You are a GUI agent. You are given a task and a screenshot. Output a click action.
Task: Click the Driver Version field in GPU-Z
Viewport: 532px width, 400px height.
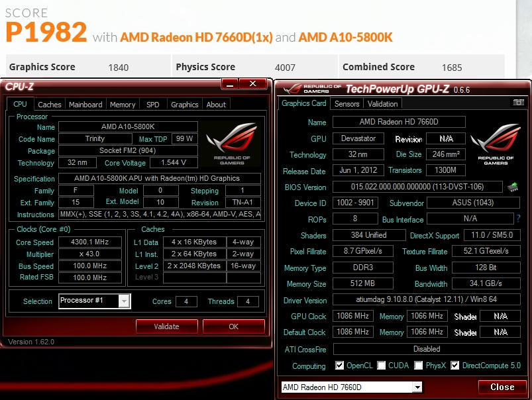tap(427, 299)
